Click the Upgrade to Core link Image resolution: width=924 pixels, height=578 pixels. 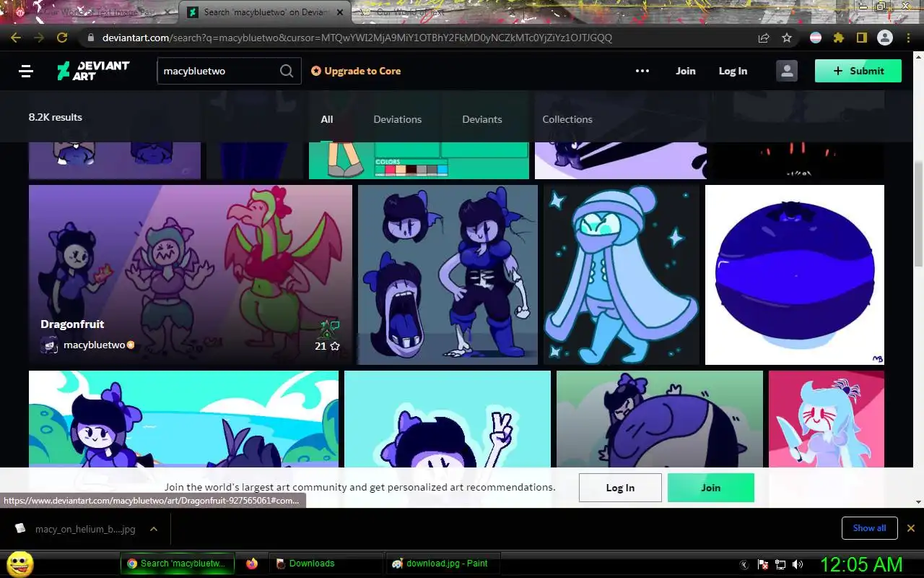[x=356, y=71]
